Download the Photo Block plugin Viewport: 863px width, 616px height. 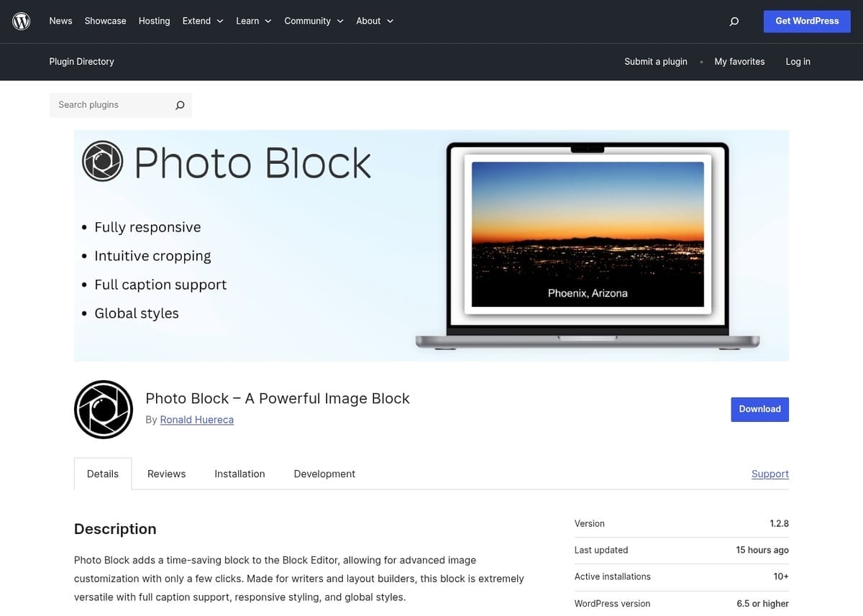(759, 409)
